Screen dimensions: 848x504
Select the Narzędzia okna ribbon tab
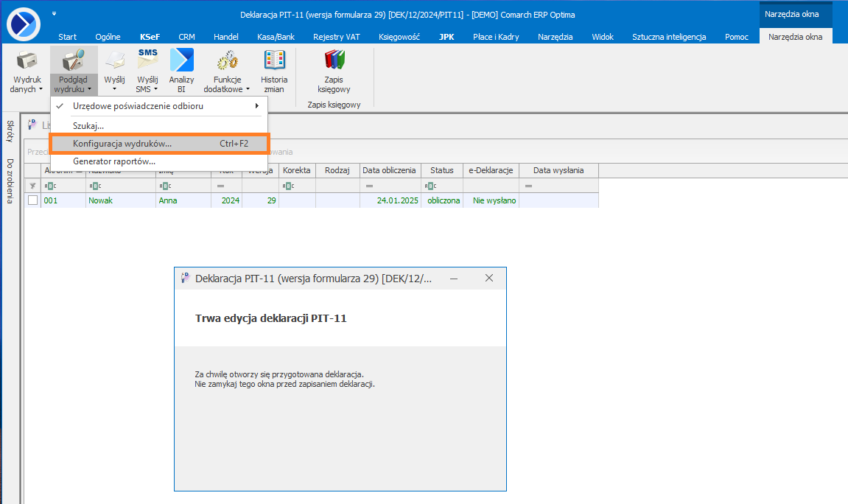(796, 37)
